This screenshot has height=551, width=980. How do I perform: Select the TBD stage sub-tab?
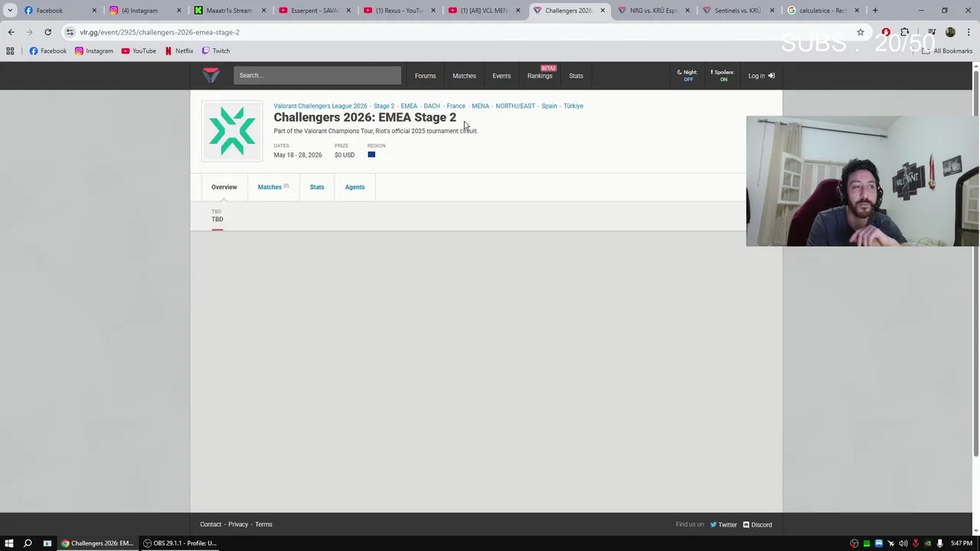(217, 217)
